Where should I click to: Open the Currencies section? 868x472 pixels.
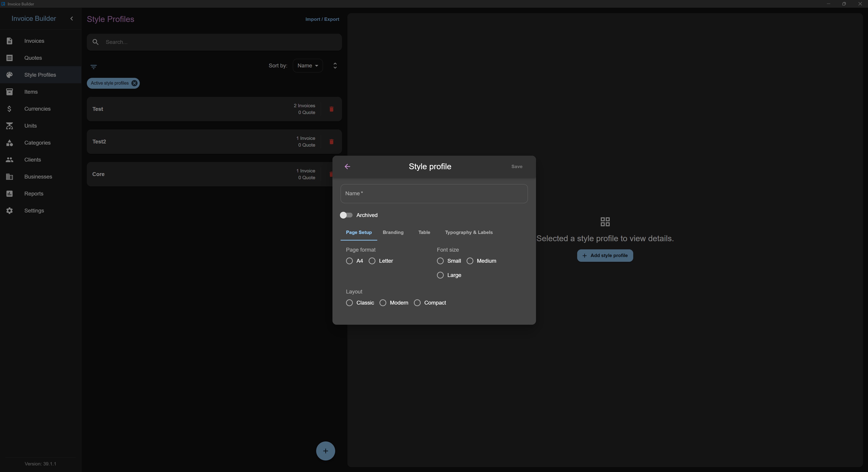40,109
